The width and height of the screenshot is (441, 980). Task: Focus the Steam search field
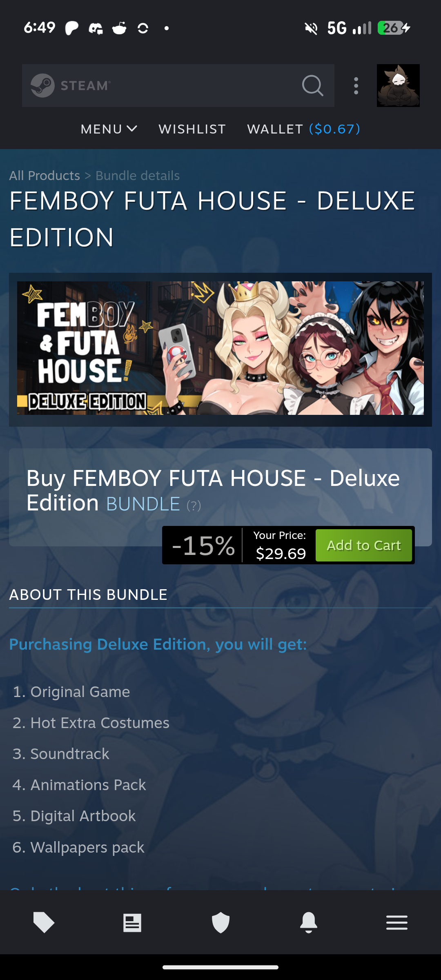[178, 85]
